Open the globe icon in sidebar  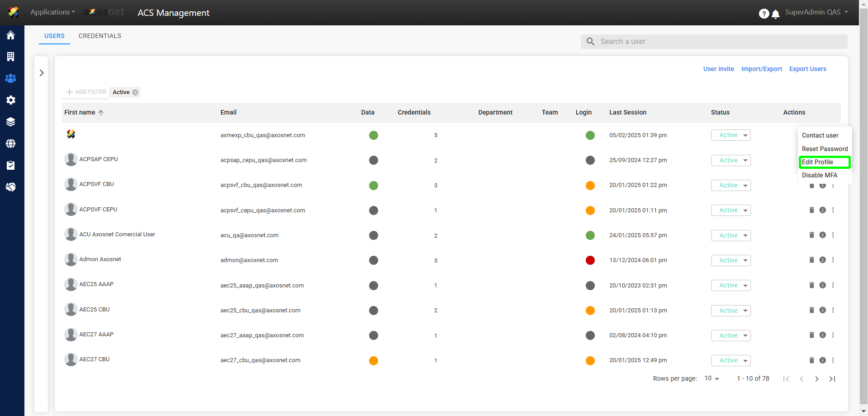click(x=11, y=143)
